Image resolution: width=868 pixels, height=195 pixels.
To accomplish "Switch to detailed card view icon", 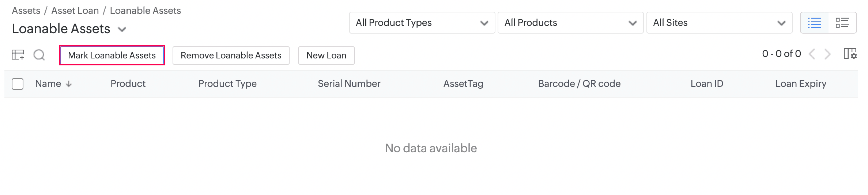I will click(x=842, y=23).
